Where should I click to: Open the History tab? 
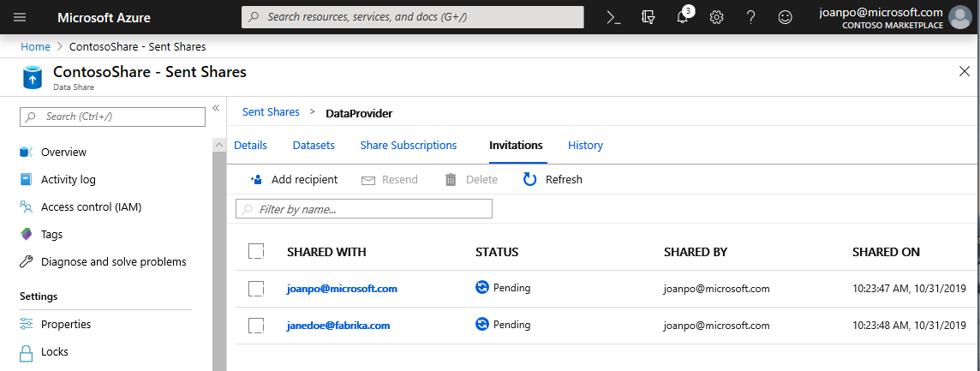[586, 145]
